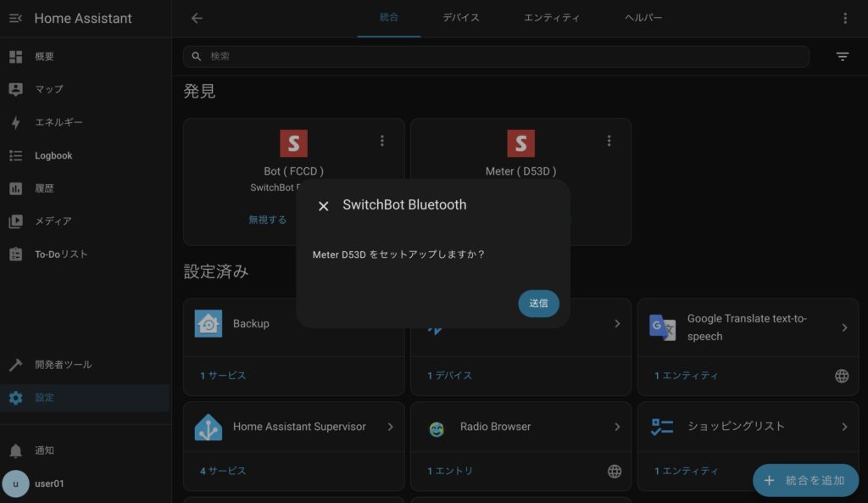Click the Home Assistant Supervisor title
Viewport: 868px width, 503px height.
(x=299, y=427)
